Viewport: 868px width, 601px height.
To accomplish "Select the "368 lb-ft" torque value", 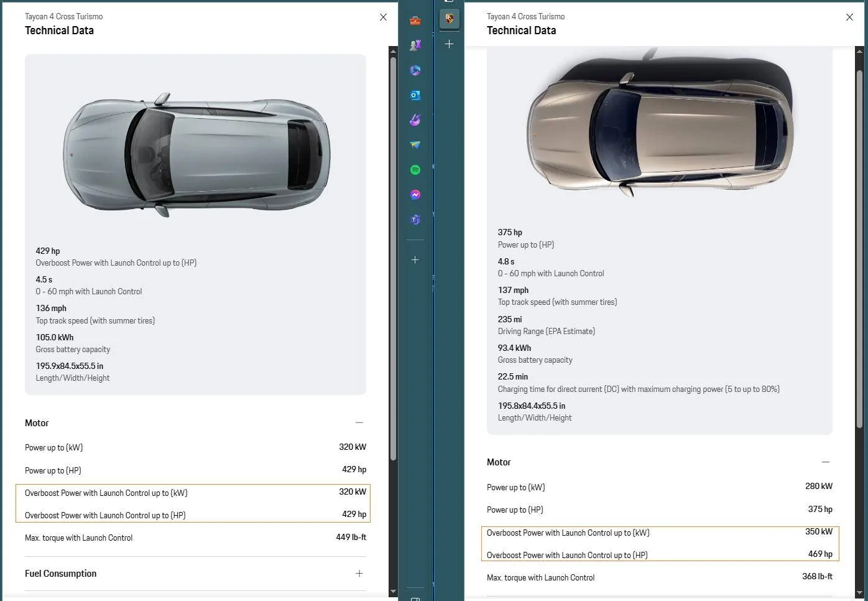I will (x=817, y=576).
